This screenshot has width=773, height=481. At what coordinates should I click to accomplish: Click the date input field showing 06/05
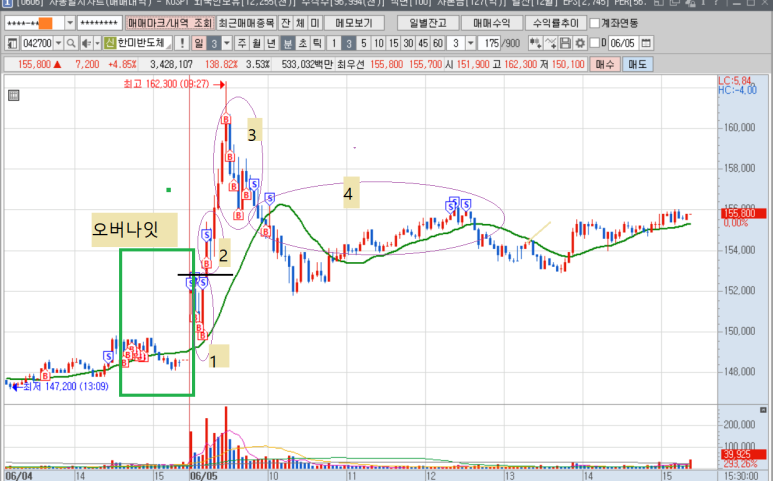click(x=622, y=43)
